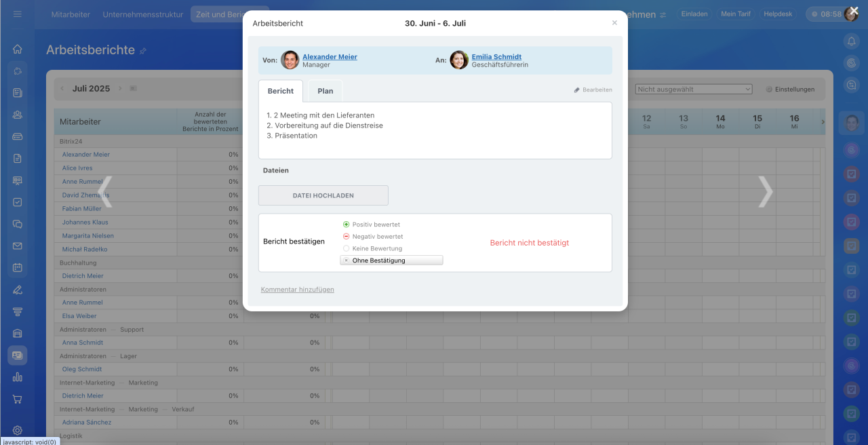Go to next month after Juli 2025
This screenshot has width=868, height=445.
coord(120,88)
